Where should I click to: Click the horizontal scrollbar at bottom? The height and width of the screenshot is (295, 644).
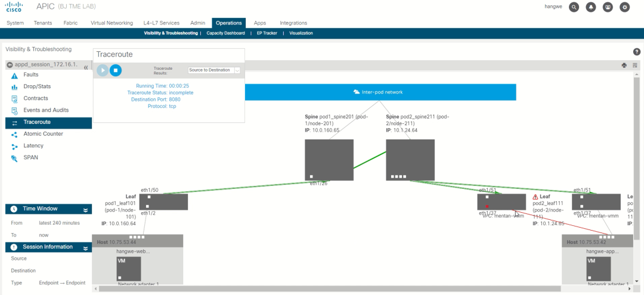pyautogui.click(x=358, y=289)
